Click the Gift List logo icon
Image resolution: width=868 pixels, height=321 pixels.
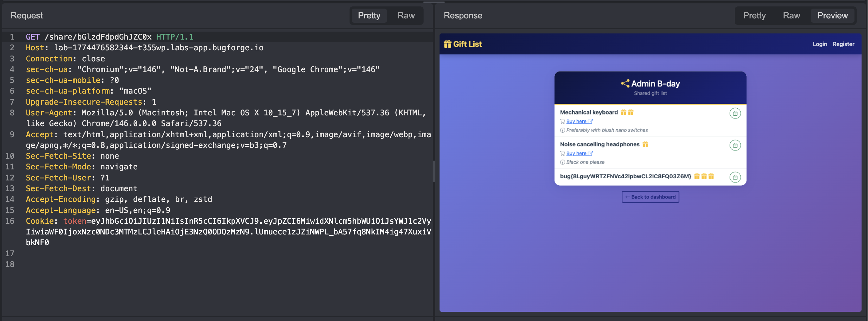click(447, 44)
